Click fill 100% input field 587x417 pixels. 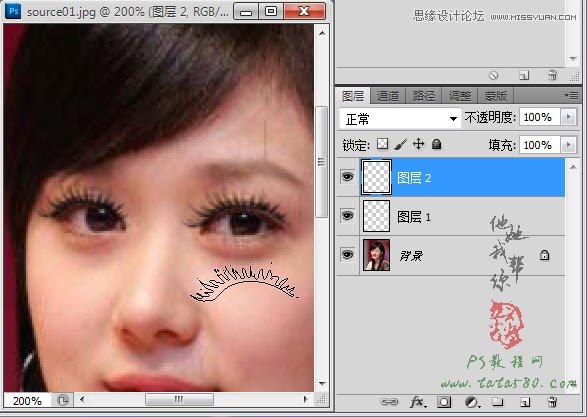point(539,144)
